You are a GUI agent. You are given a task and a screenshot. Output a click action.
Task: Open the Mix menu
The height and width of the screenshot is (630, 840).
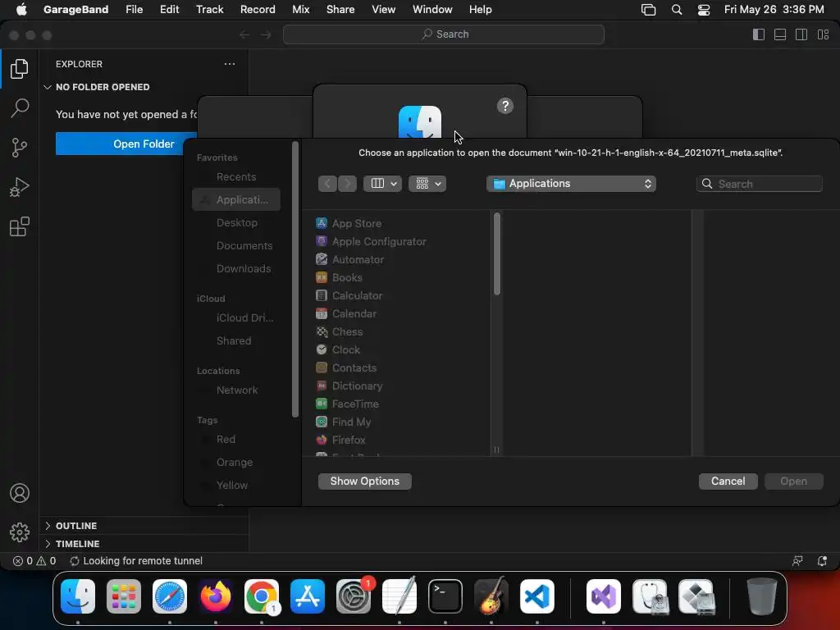[300, 10]
